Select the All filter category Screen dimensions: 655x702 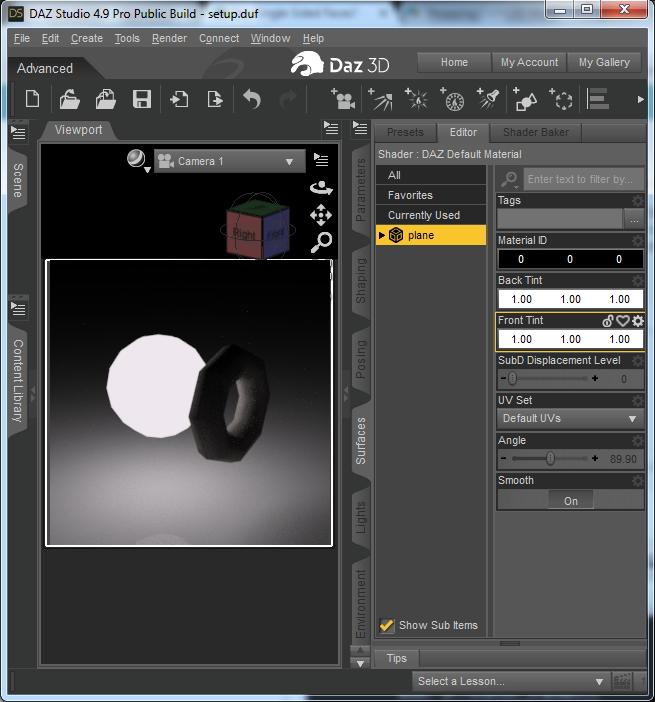pyautogui.click(x=431, y=175)
